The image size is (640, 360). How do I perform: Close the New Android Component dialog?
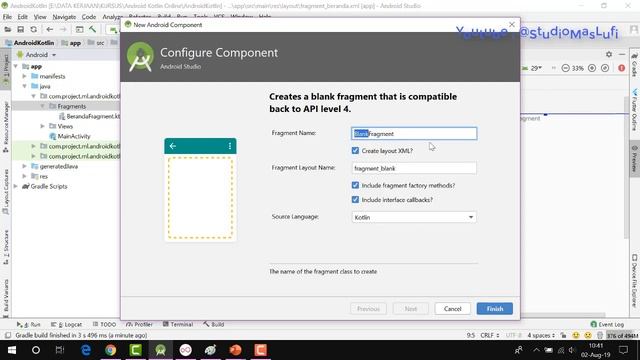511,24
